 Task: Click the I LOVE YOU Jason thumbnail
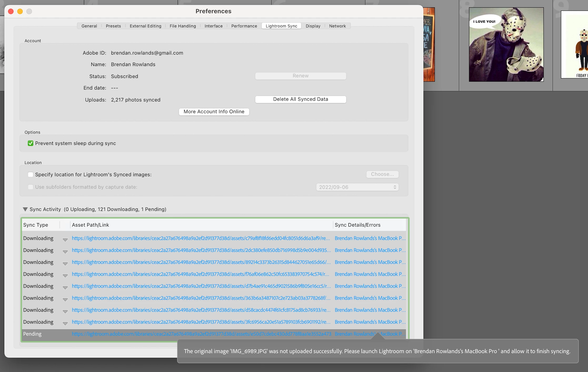(x=506, y=44)
